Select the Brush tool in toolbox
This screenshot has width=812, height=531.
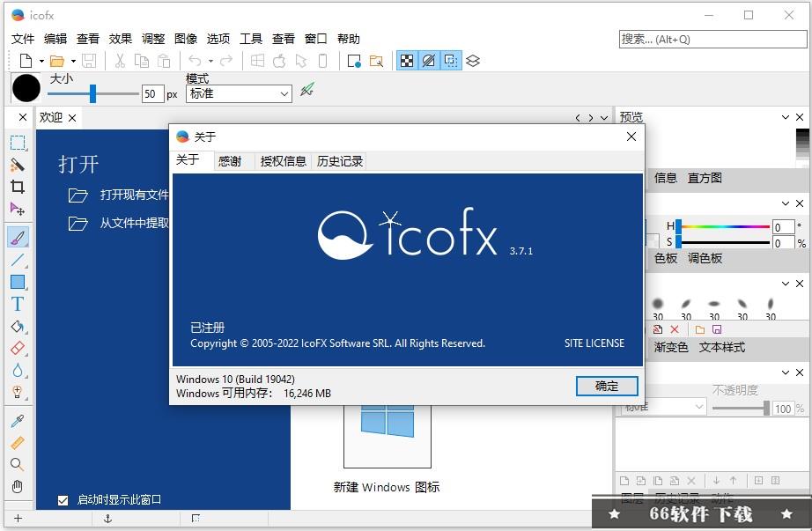click(x=18, y=237)
